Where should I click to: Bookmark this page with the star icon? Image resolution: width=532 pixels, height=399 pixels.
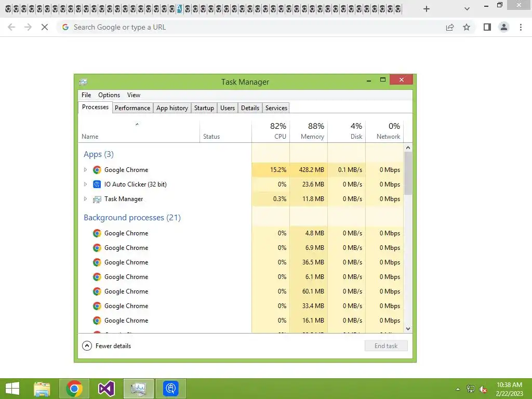point(467,27)
